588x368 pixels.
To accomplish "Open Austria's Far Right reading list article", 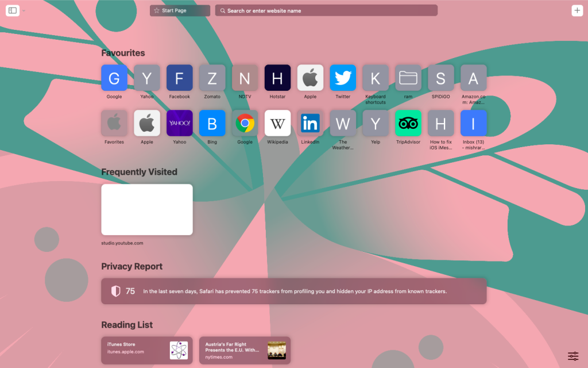I will click(245, 350).
